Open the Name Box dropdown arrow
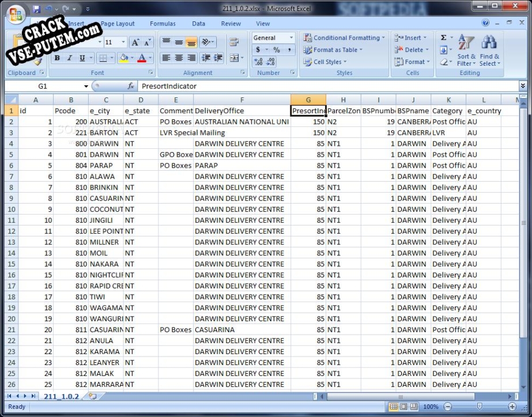 86,86
